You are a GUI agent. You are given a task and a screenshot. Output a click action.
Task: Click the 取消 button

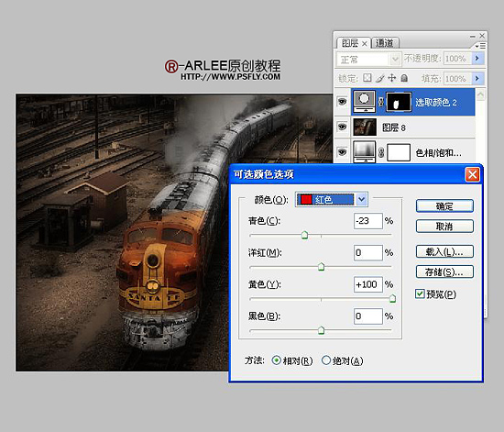pyautogui.click(x=444, y=227)
